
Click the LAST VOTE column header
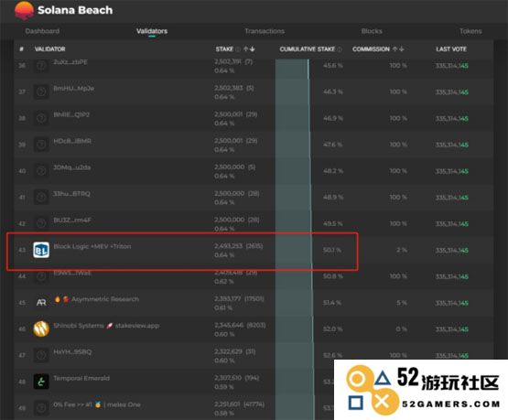[451, 48]
